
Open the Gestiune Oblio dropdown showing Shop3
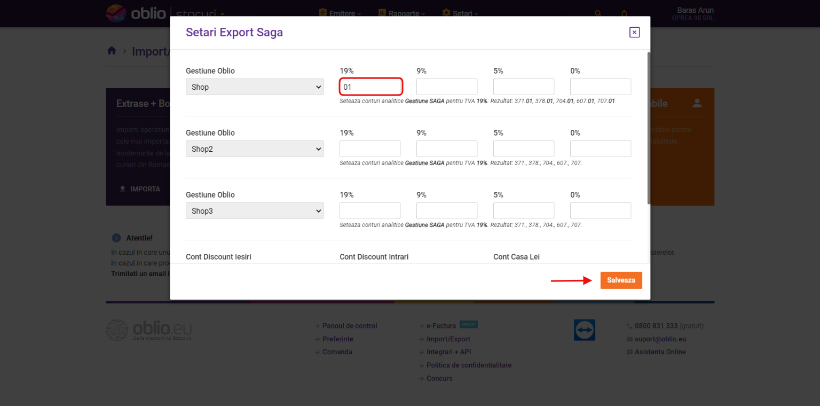click(255, 211)
